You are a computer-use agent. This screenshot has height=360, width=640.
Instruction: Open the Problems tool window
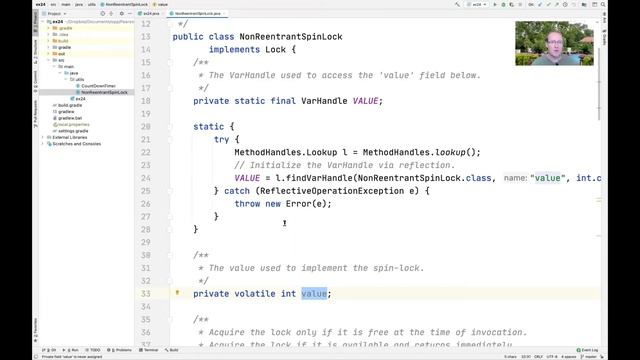pos(119,350)
